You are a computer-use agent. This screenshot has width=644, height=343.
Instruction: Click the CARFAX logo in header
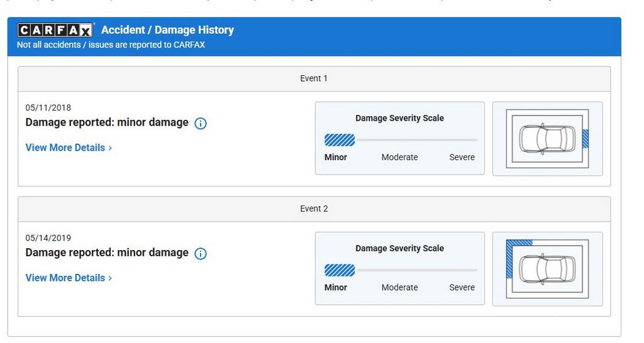(x=55, y=30)
